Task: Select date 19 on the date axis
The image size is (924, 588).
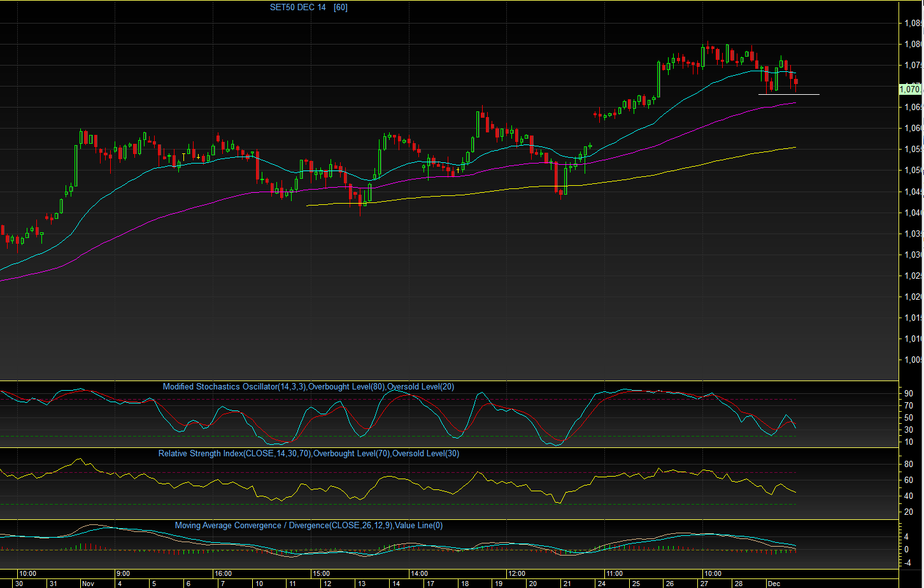Action: [x=499, y=584]
